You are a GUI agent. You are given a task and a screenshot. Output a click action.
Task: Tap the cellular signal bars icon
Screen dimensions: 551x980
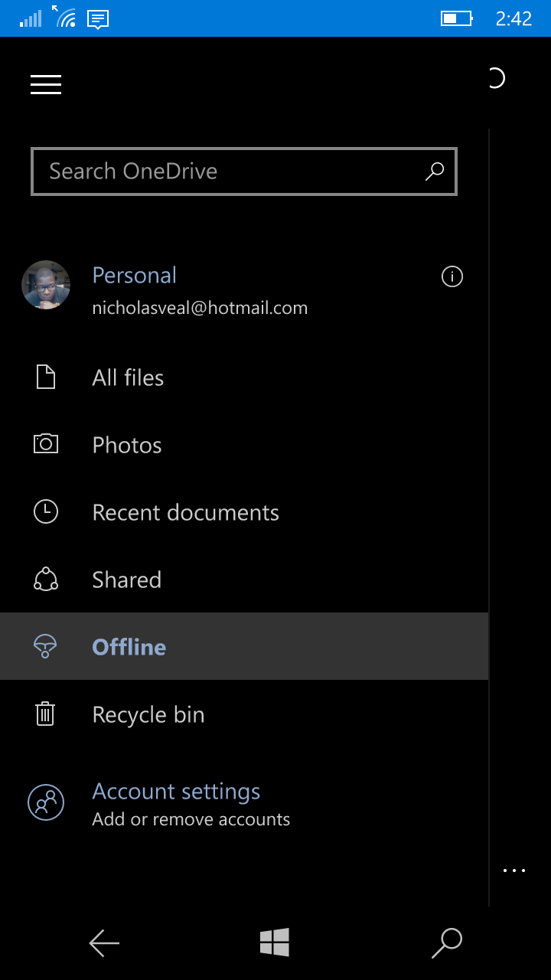click(x=31, y=18)
